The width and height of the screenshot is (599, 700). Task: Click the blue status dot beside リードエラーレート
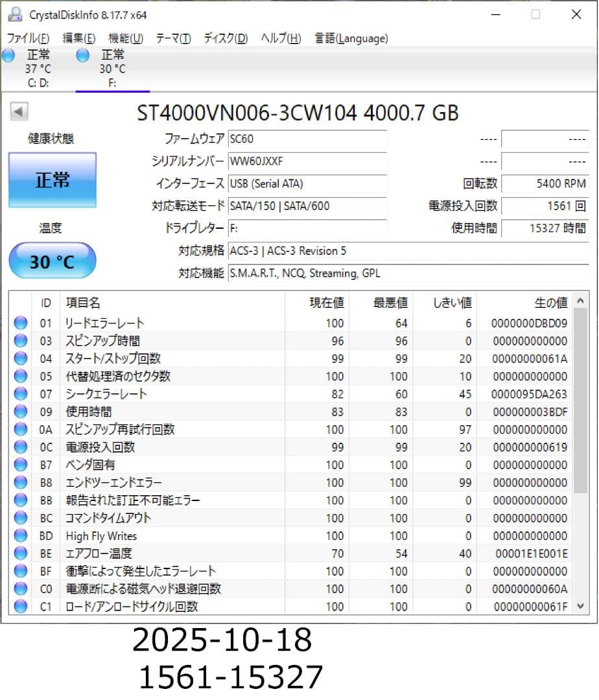pos(20,322)
